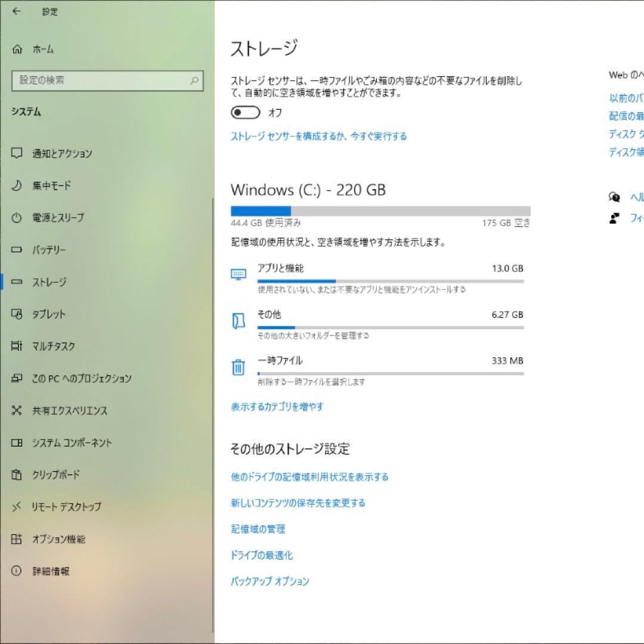Click the trash icon beside 一時ファイル
Image resolution: width=644 pixels, height=644 pixels.
(x=239, y=367)
